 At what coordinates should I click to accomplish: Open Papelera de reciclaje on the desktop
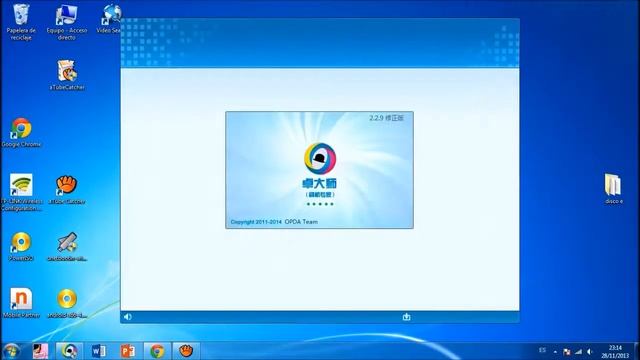click(21, 22)
